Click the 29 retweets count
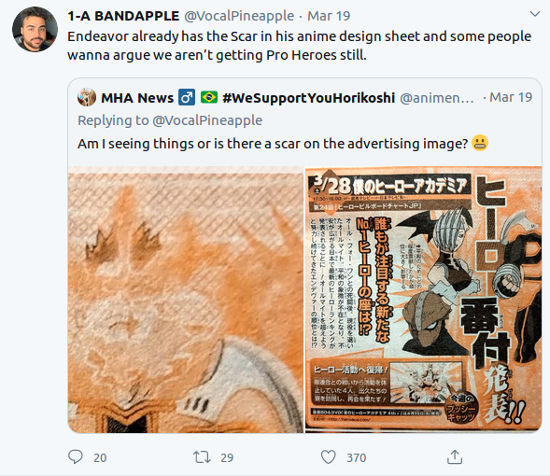The width and height of the screenshot is (550, 476). [x=227, y=458]
